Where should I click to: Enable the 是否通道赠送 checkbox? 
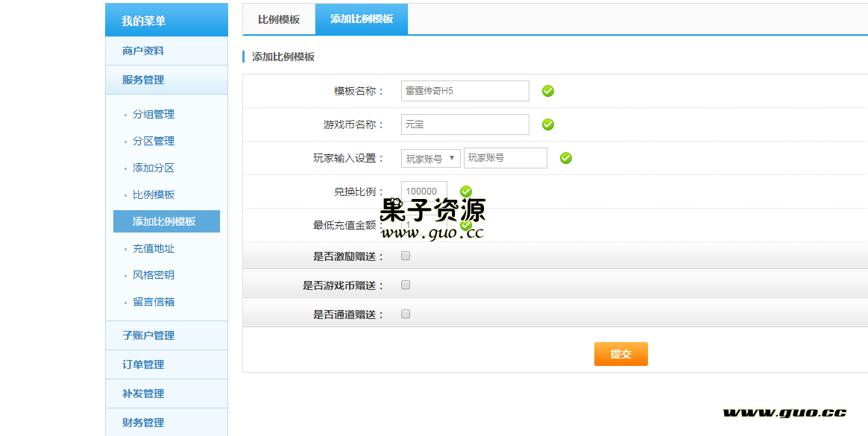coord(405,314)
